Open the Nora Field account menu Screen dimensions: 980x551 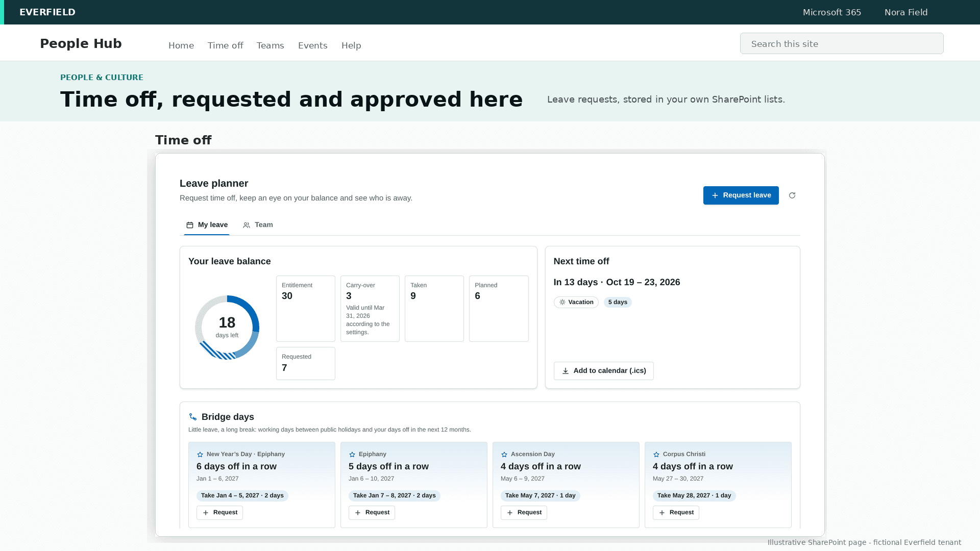point(906,12)
